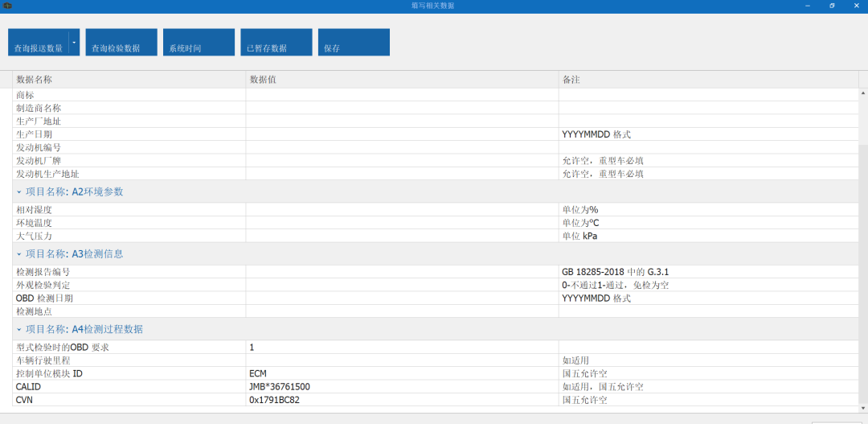The height and width of the screenshot is (424, 868).
Task: Select the 生产厂地址 row label
Action: [x=39, y=121]
